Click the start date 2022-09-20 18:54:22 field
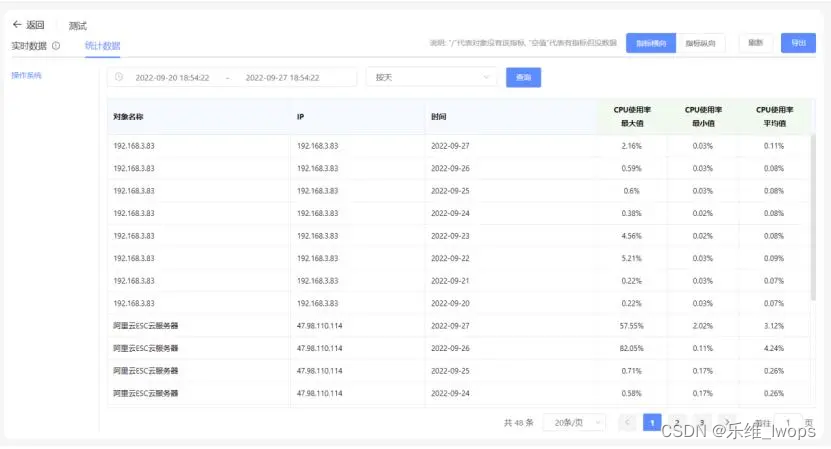 click(x=172, y=77)
